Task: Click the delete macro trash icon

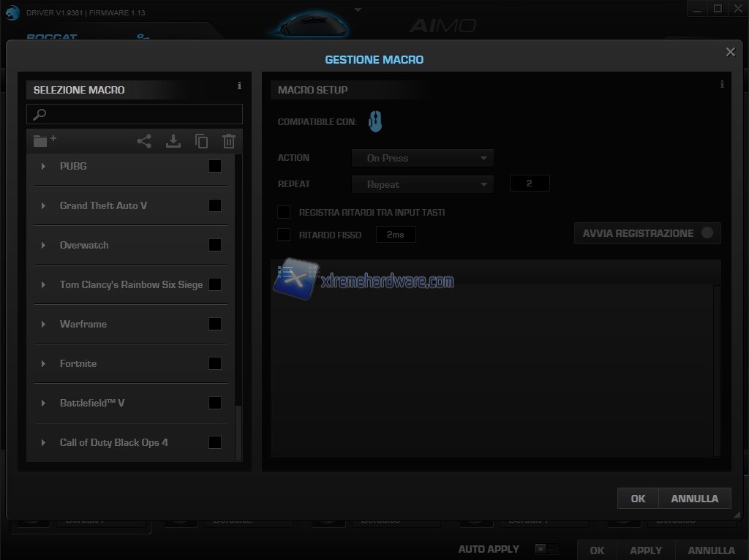Action: pos(229,142)
